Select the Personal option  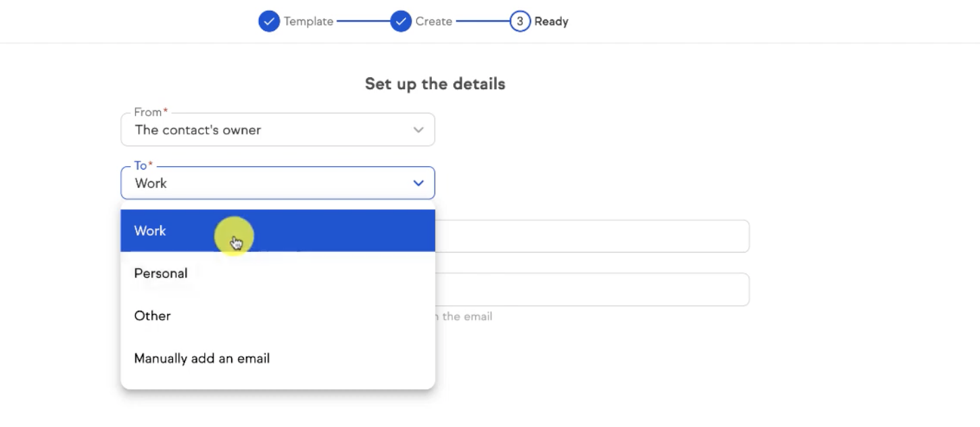tap(161, 273)
